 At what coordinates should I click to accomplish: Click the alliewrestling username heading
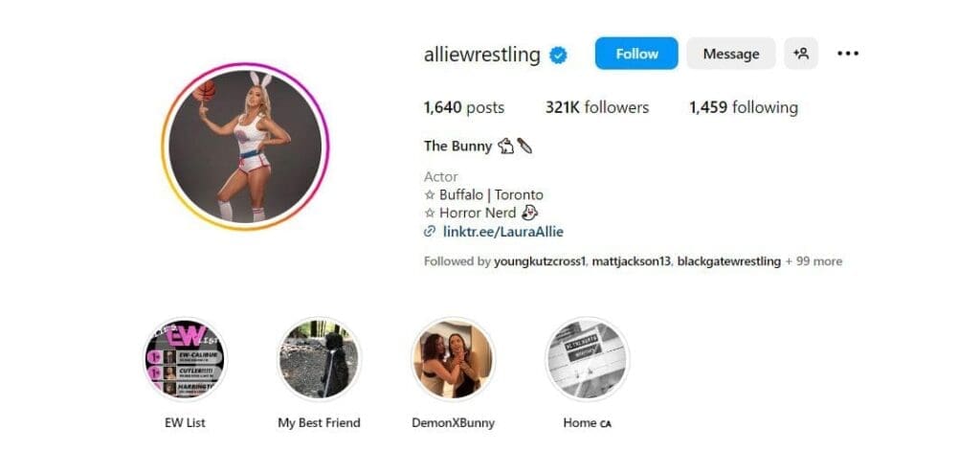(481, 54)
